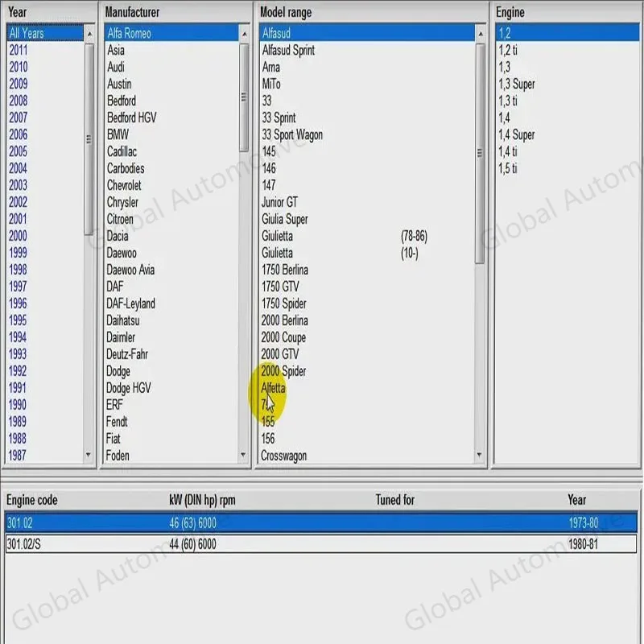Screen dimensions: 644x644
Task: Click the 'Engine code' column header
Action: click(x=32, y=500)
